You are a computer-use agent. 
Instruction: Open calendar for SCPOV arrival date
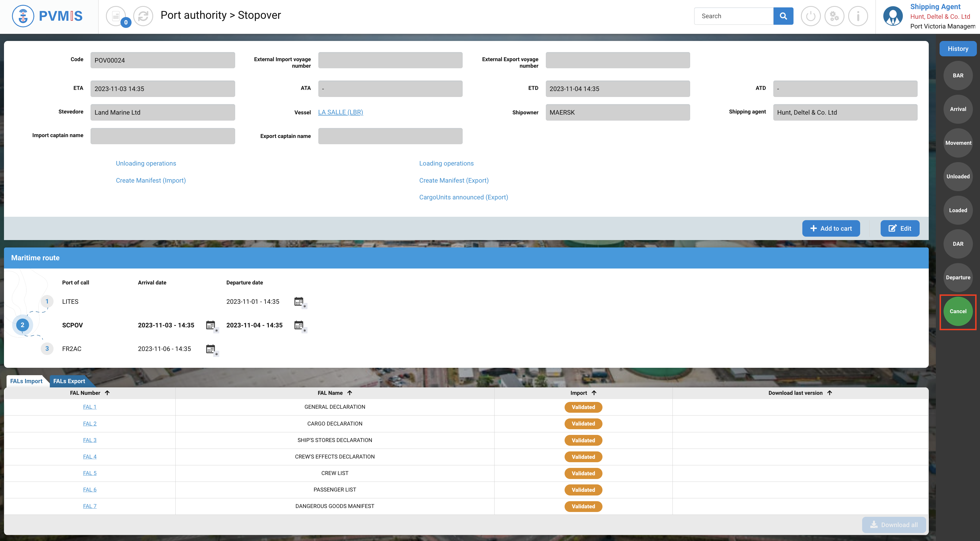(x=211, y=325)
